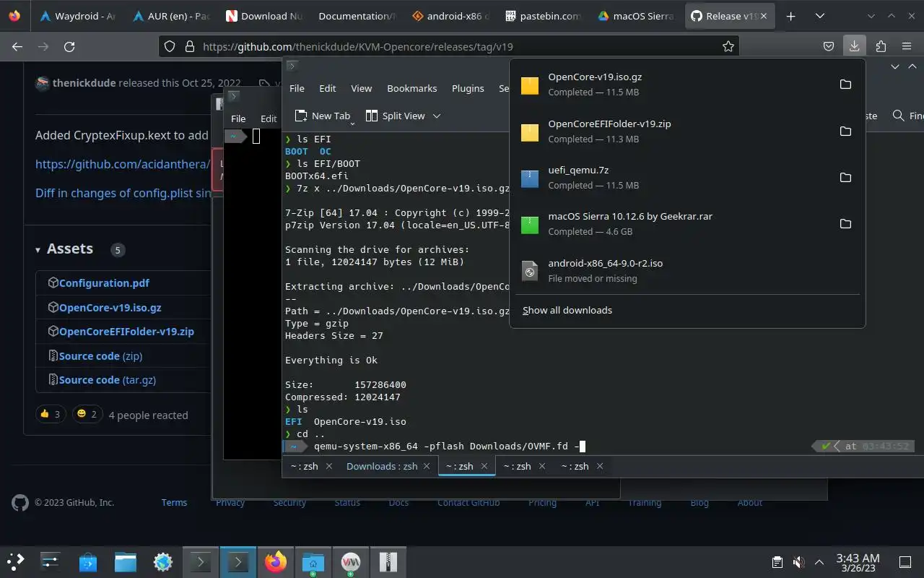Open thenickdude profile link
The image size is (924, 578).
point(84,83)
